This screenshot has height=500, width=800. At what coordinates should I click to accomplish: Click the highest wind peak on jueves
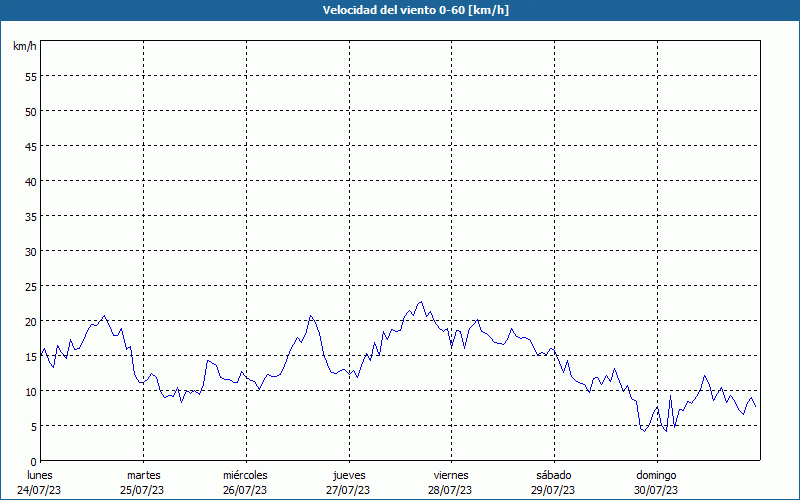[x=421, y=302]
